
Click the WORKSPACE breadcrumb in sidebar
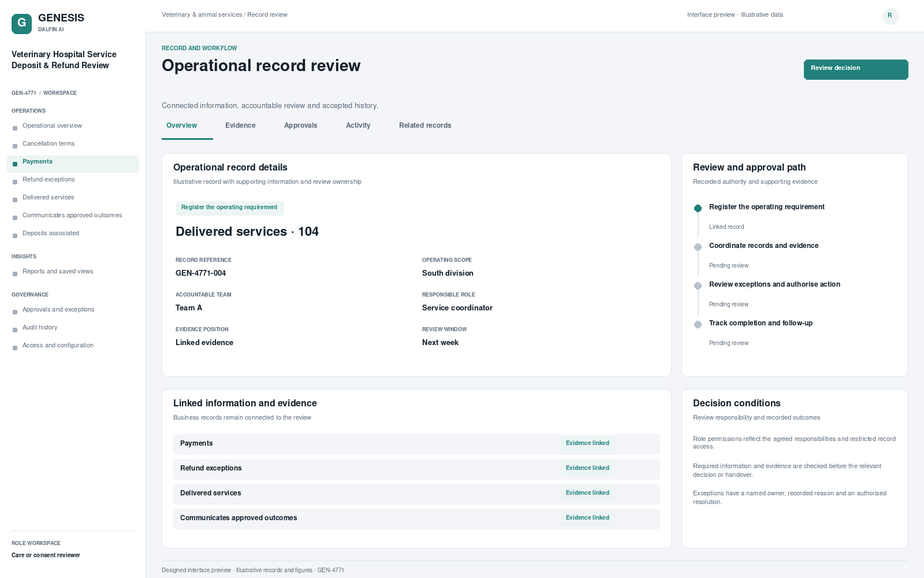(60, 93)
